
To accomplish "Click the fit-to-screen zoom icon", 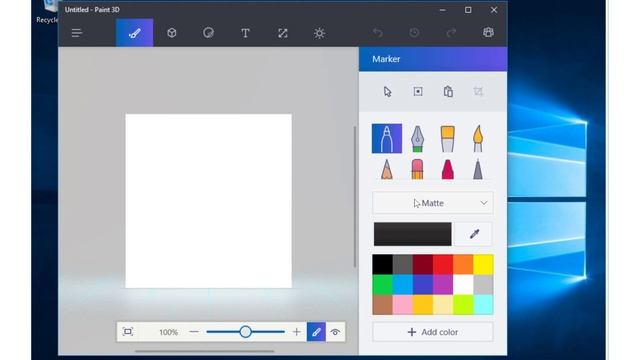I will pos(128,332).
